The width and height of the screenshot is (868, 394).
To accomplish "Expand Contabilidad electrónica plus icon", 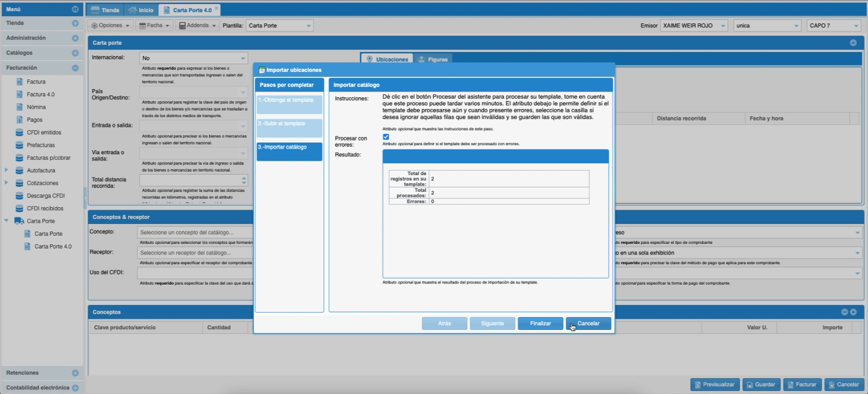I will coord(75,388).
